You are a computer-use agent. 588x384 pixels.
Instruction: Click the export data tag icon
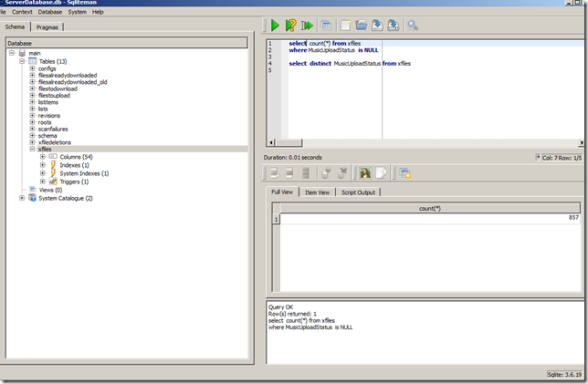pyautogui.click(x=381, y=173)
